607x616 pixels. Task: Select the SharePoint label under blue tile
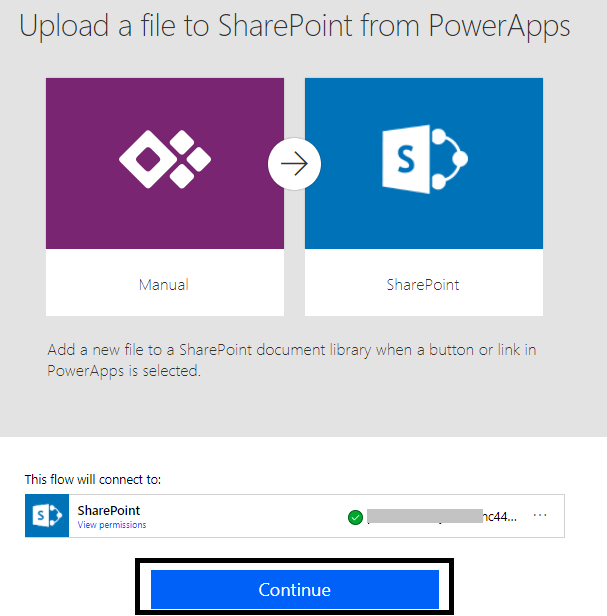423,284
